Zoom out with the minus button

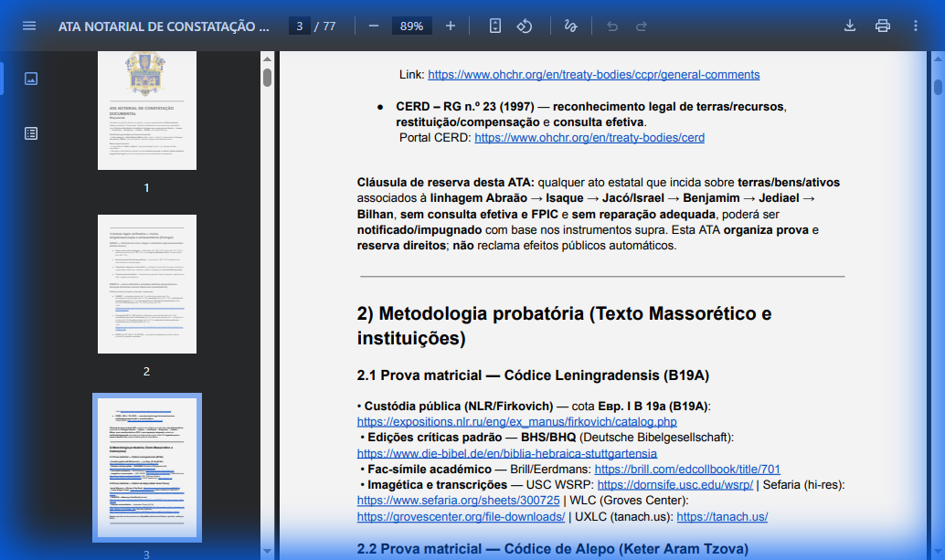pos(372,26)
